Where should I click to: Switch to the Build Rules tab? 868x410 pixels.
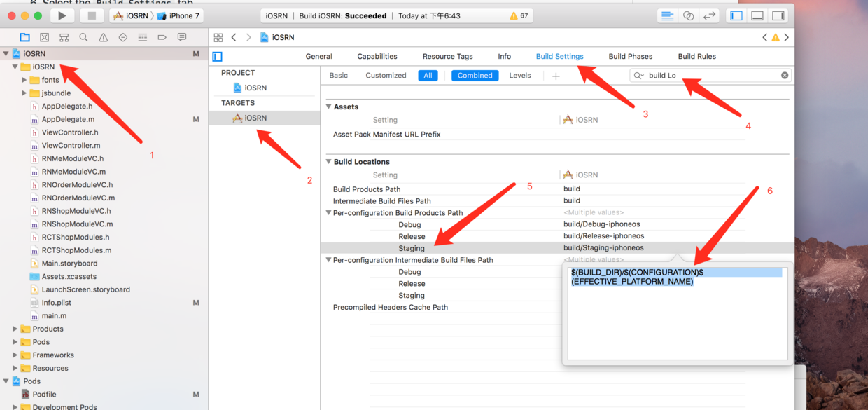(x=697, y=56)
